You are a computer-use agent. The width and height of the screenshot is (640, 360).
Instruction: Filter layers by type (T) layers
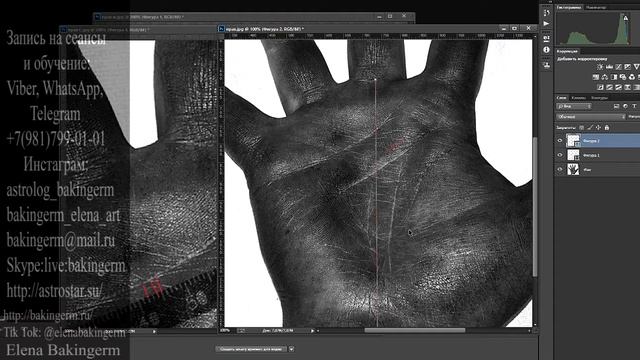(634, 106)
